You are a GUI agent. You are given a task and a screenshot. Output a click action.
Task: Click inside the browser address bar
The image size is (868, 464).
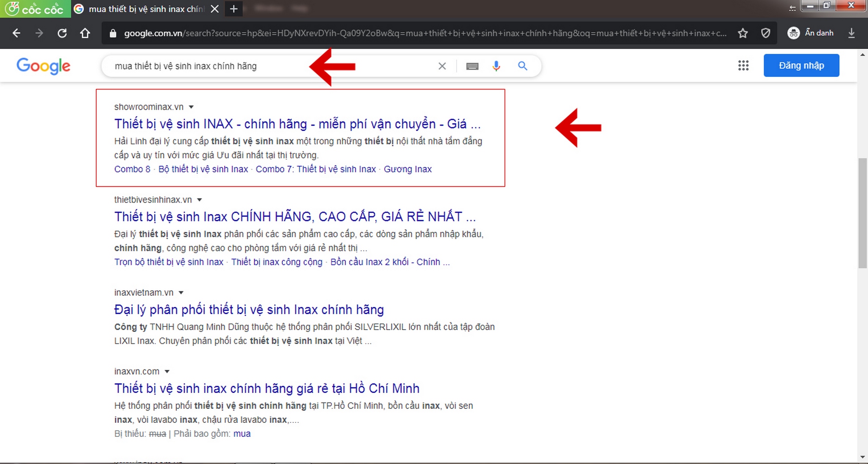pos(316,33)
